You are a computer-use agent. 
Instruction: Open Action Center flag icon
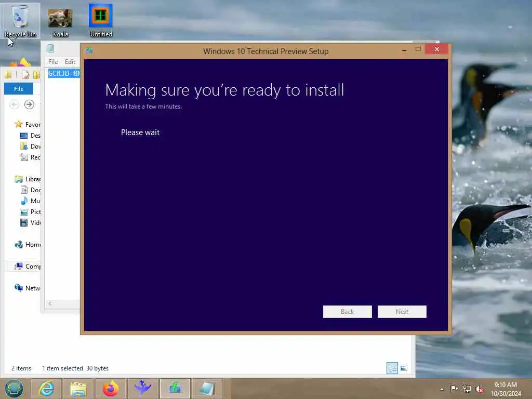click(454, 389)
